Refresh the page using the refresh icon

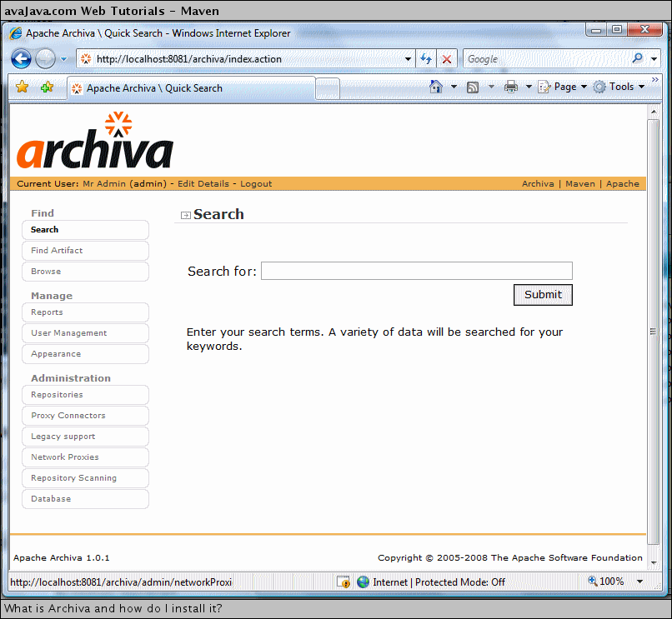(426, 58)
